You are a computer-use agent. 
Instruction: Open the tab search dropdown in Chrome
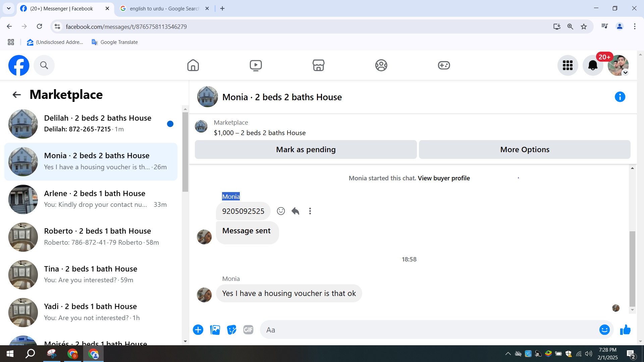point(9,8)
